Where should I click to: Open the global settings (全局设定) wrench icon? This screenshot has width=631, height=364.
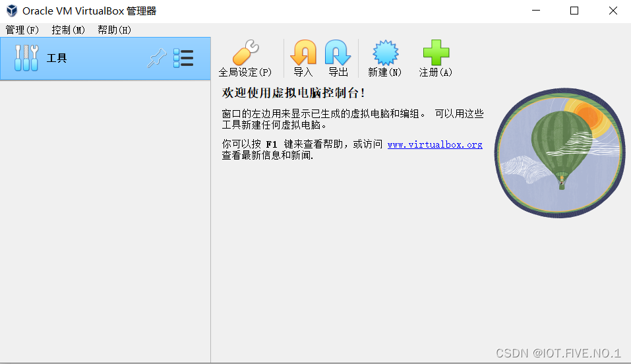point(245,52)
